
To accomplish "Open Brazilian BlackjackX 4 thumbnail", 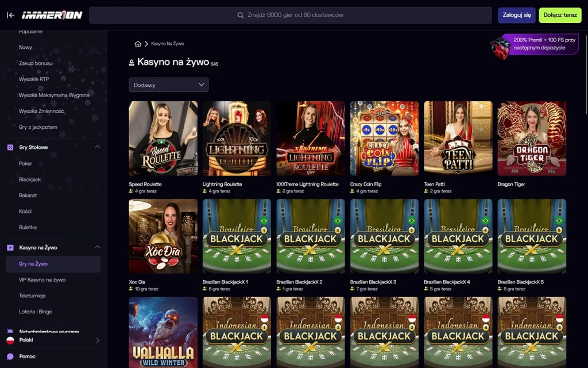I will [458, 236].
